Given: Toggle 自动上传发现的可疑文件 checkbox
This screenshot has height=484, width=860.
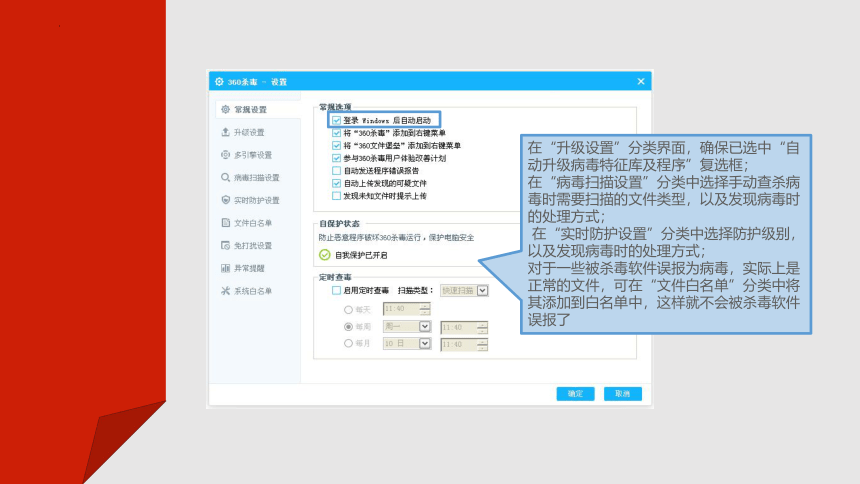Looking at the screenshot, I should click(x=337, y=183).
